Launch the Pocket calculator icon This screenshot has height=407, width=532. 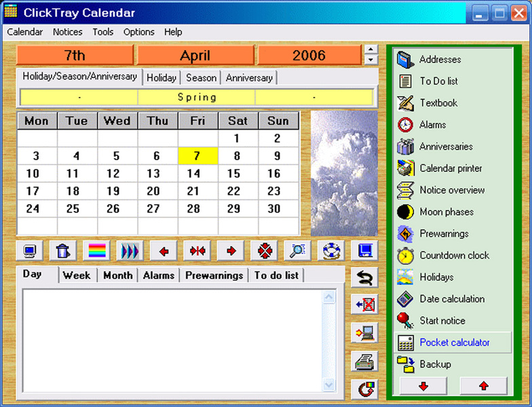[x=406, y=343]
